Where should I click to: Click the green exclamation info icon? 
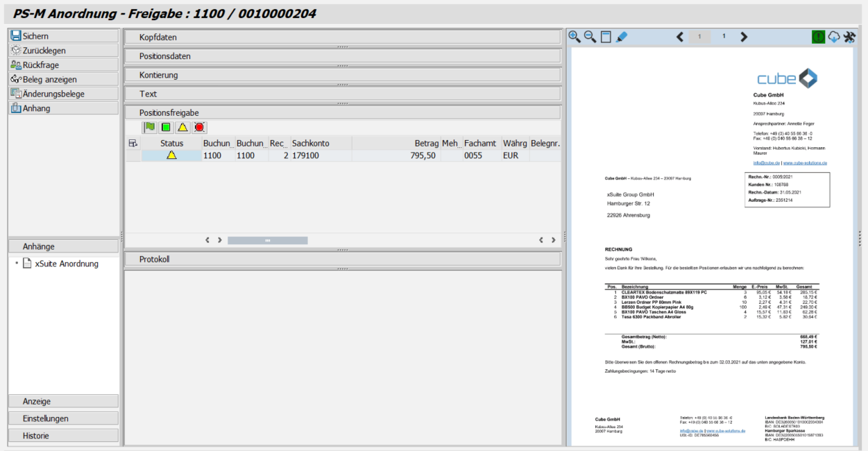click(819, 37)
